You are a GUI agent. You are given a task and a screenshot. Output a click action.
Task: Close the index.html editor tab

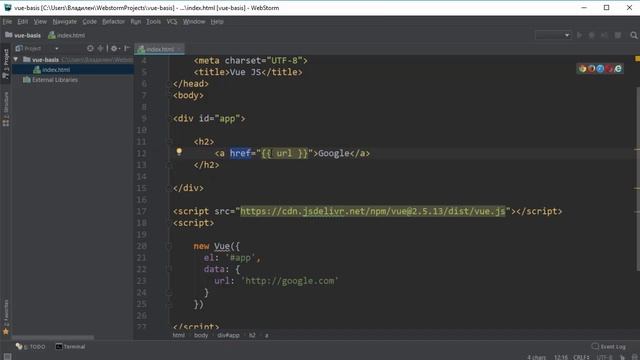point(180,49)
